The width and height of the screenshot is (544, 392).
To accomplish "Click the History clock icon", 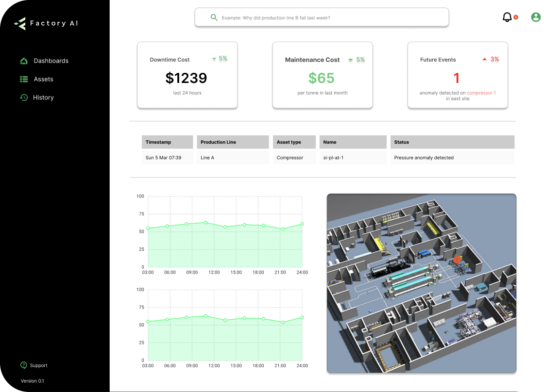I will coord(24,98).
